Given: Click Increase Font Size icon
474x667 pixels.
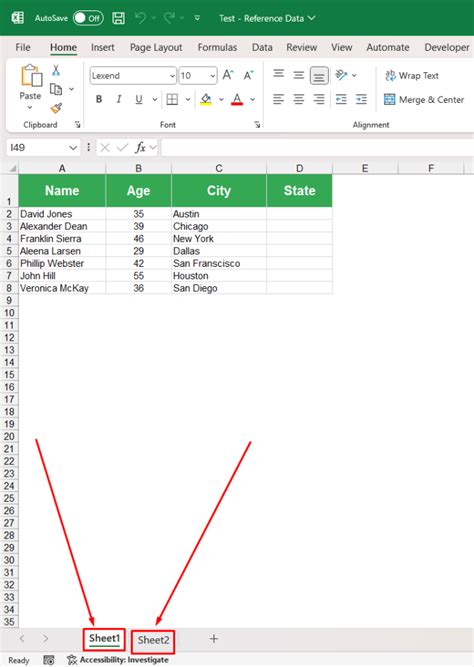Looking at the screenshot, I should pos(228,75).
